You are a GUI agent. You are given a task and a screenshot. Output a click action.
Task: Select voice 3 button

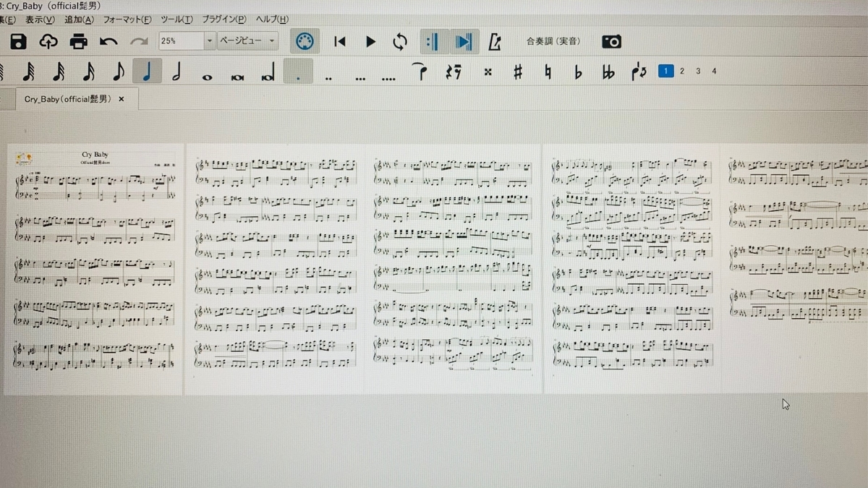click(x=698, y=71)
